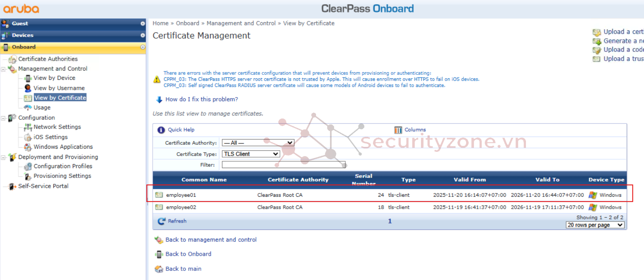Click the How do I fix this problem link
Viewport: 644px width, 280px height.
[201, 100]
